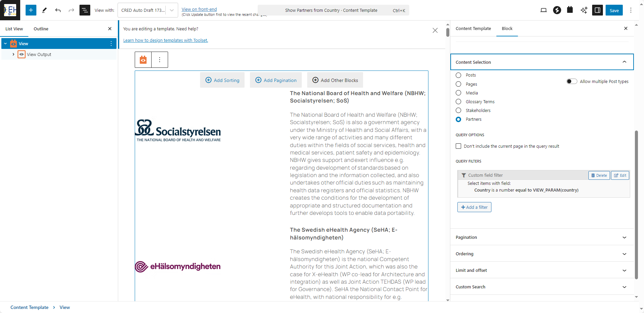Select the Tools pencil icon

pos(44,10)
